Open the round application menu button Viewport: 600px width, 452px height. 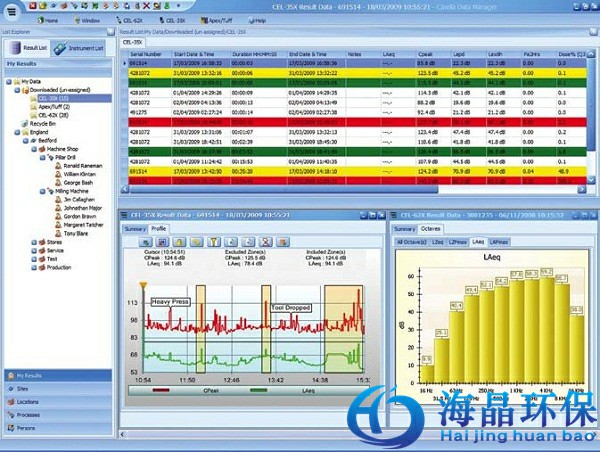[x=8, y=8]
